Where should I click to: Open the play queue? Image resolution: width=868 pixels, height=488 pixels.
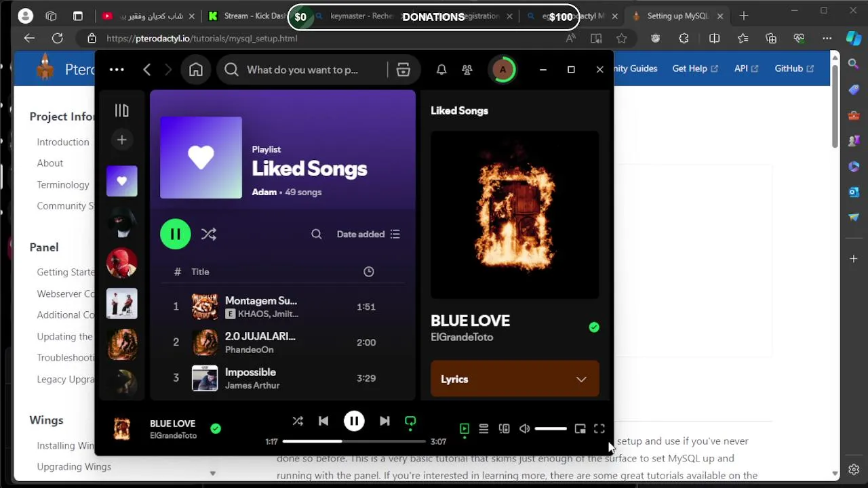tap(484, 428)
